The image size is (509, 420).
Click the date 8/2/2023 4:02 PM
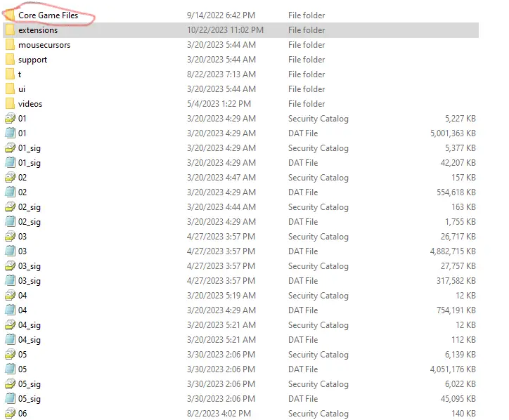(219, 414)
